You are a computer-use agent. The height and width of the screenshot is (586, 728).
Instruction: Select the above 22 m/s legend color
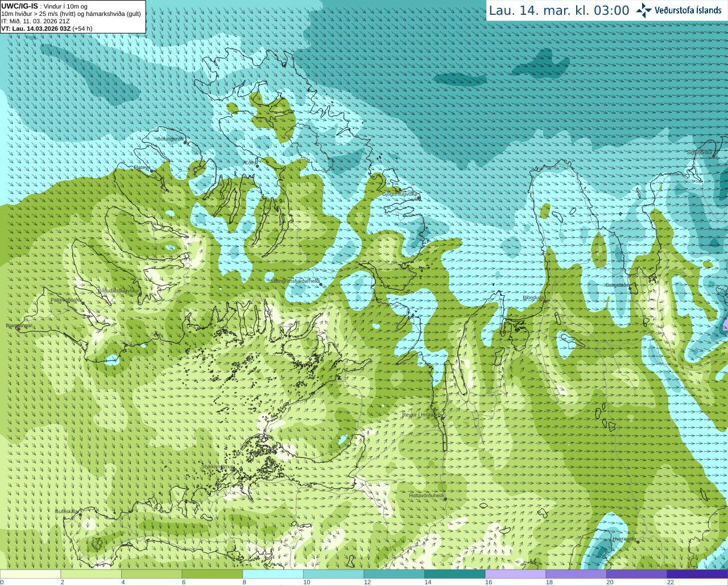[x=697, y=574]
